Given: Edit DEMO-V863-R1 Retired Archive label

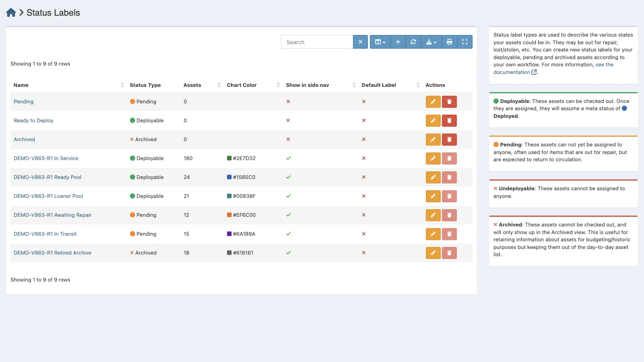Looking at the screenshot, I should pyautogui.click(x=433, y=253).
